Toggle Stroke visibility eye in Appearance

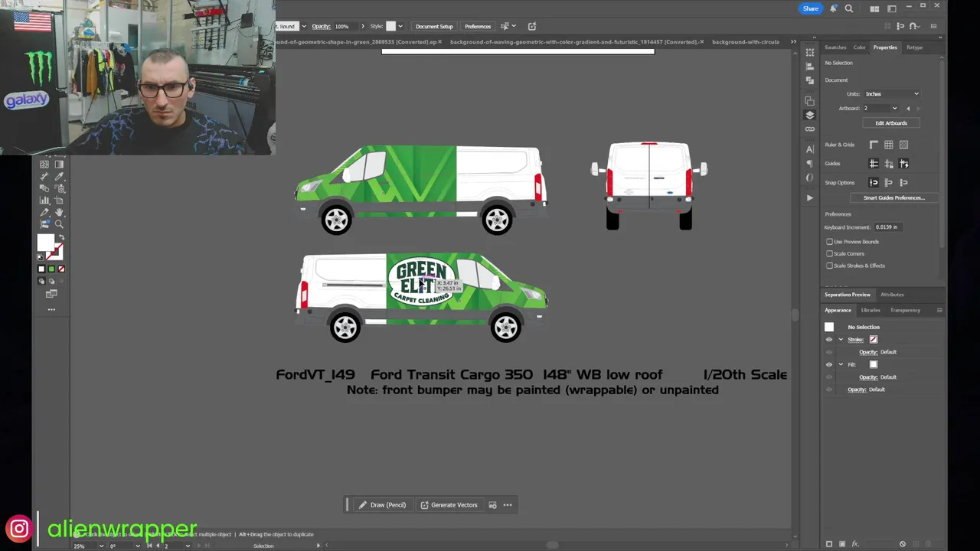828,339
